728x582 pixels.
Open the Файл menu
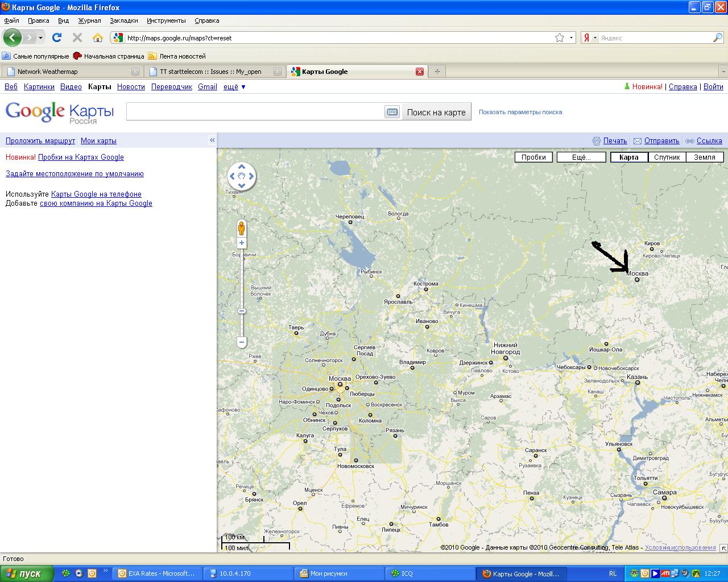[11, 20]
